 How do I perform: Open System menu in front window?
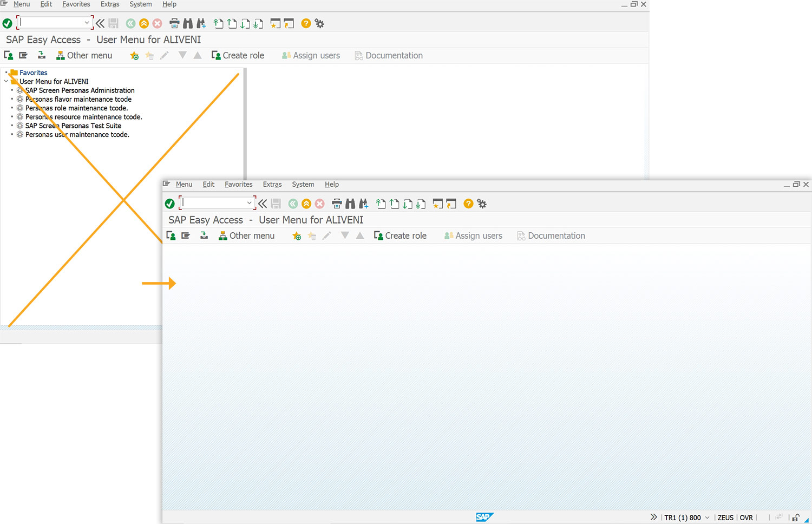pos(303,184)
